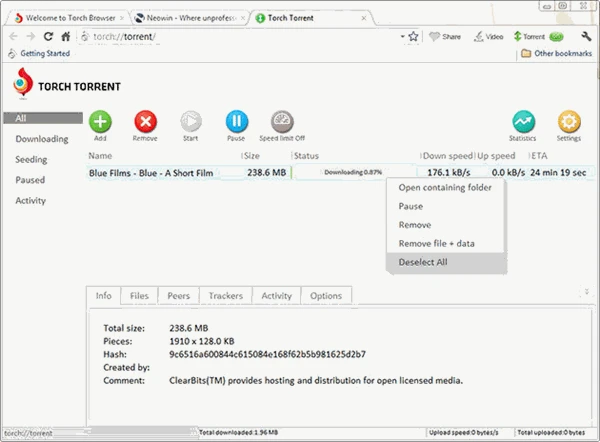Click the Share heart button

point(445,37)
